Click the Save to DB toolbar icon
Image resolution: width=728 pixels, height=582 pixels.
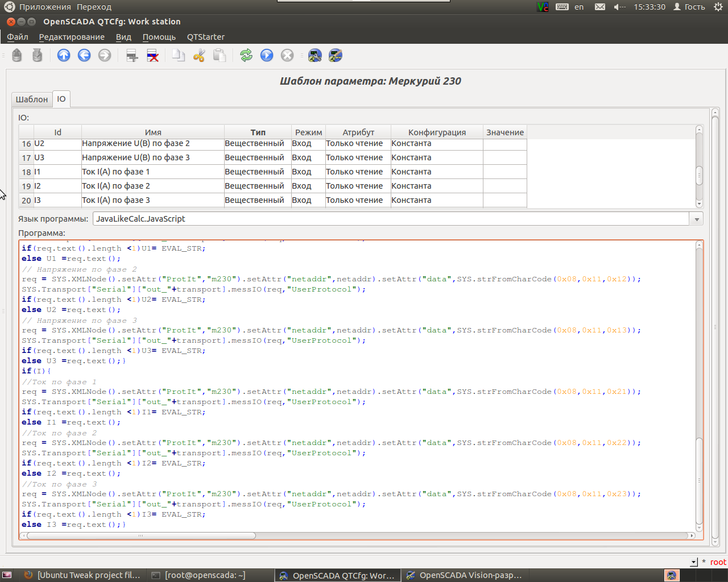[x=38, y=55]
